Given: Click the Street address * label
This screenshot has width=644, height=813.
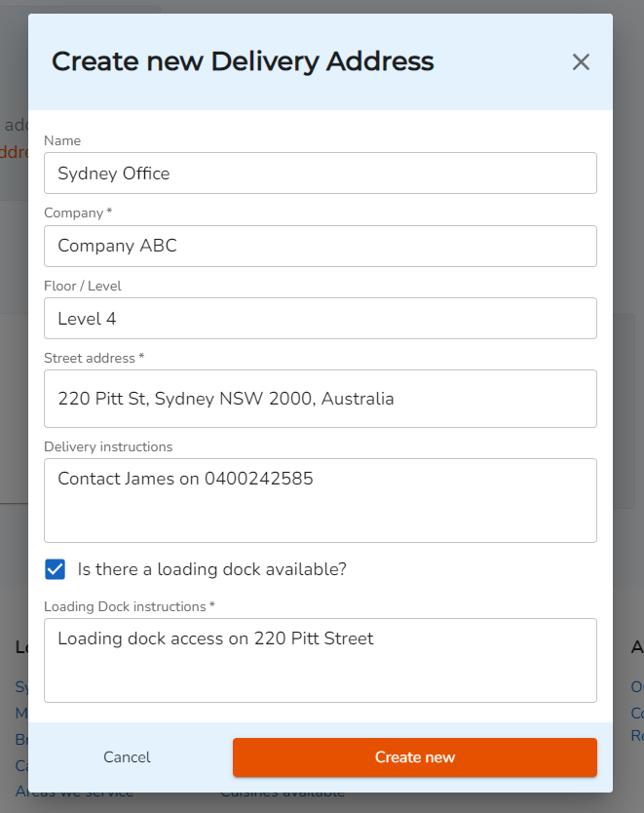Looking at the screenshot, I should coord(94,358).
